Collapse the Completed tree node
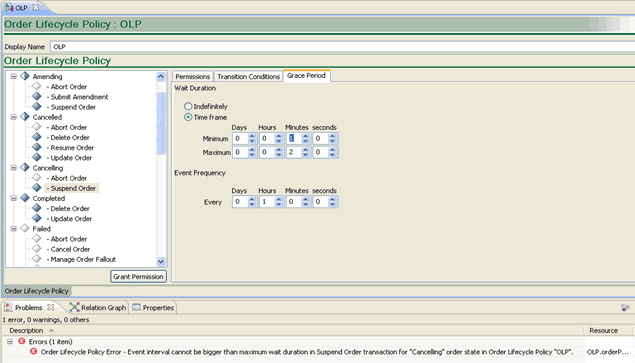This screenshot has height=363, width=635. click(x=13, y=198)
